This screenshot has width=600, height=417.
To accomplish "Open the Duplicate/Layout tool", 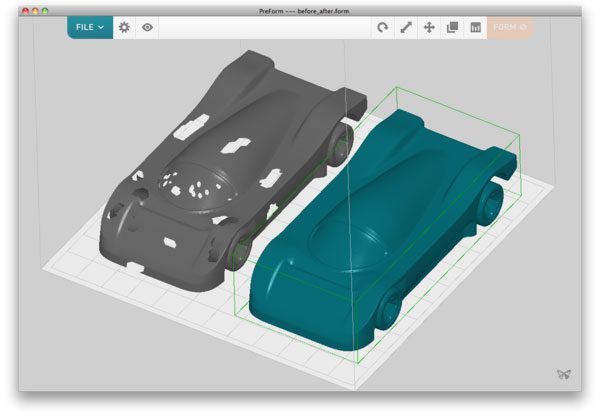I will pyautogui.click(x=452, y=27).
